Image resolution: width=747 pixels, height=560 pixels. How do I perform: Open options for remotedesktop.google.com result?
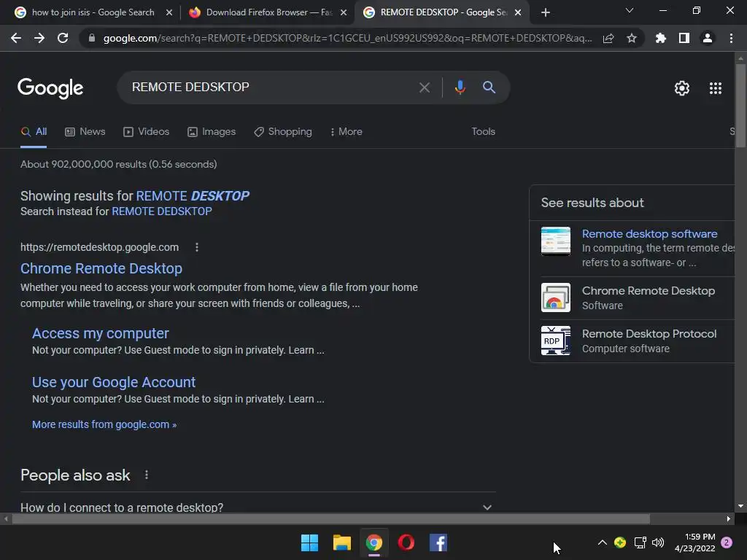click(x=197, y=247)
